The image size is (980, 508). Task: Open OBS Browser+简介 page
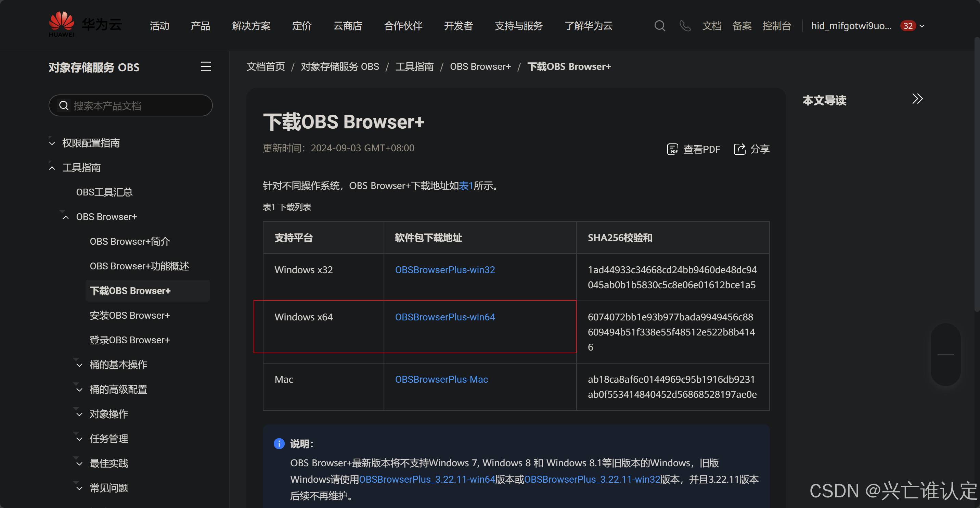pos(130,242)
